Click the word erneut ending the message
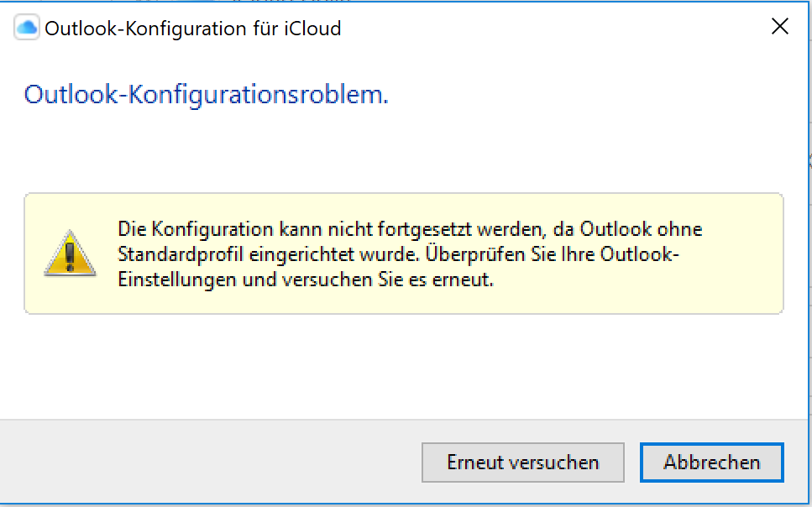 coord(464,280)
